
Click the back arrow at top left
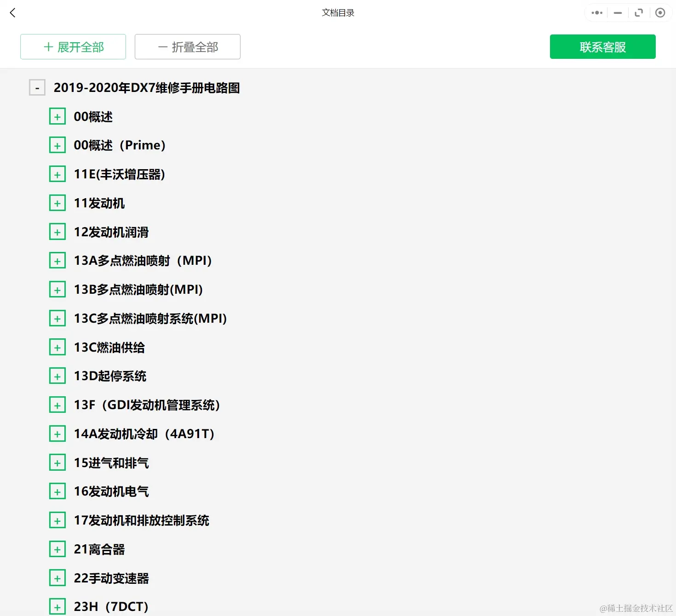point(12,12)
